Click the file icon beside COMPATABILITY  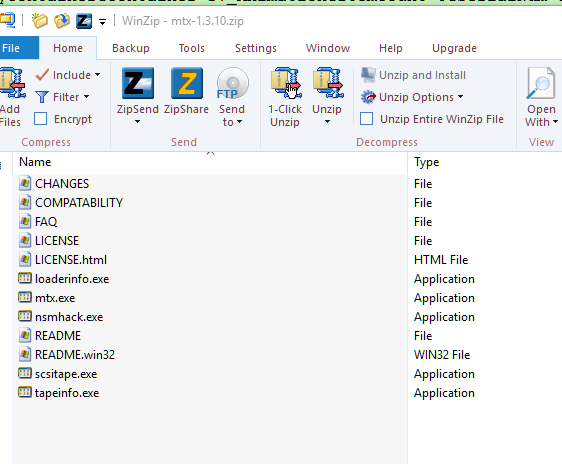[x=25, y=202]
